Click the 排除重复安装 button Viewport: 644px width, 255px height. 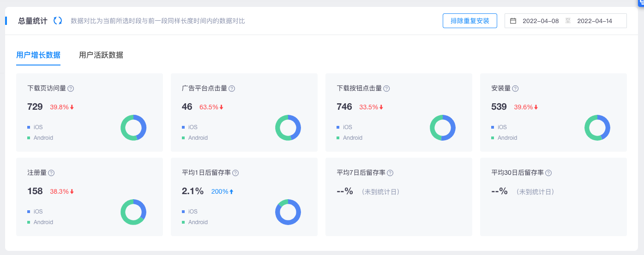(469, 21)
